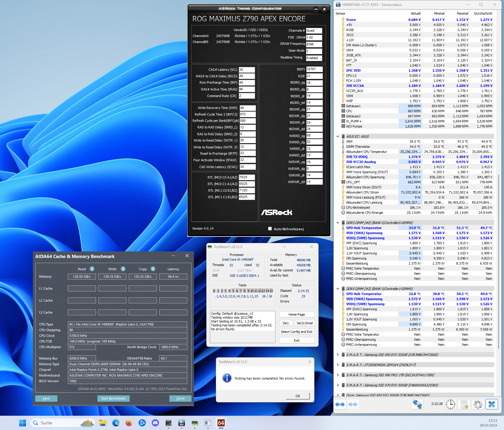Click the Maximal column header

point(462,13)
